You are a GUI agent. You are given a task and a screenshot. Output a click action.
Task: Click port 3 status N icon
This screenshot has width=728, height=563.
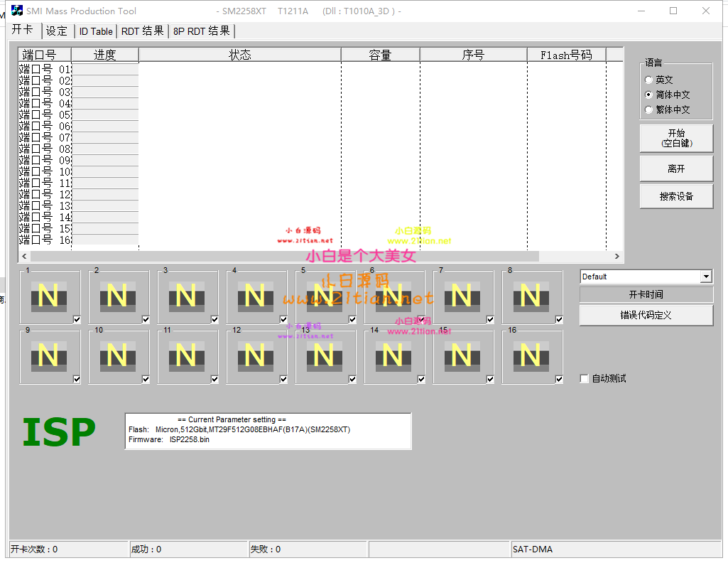(187, 296)
